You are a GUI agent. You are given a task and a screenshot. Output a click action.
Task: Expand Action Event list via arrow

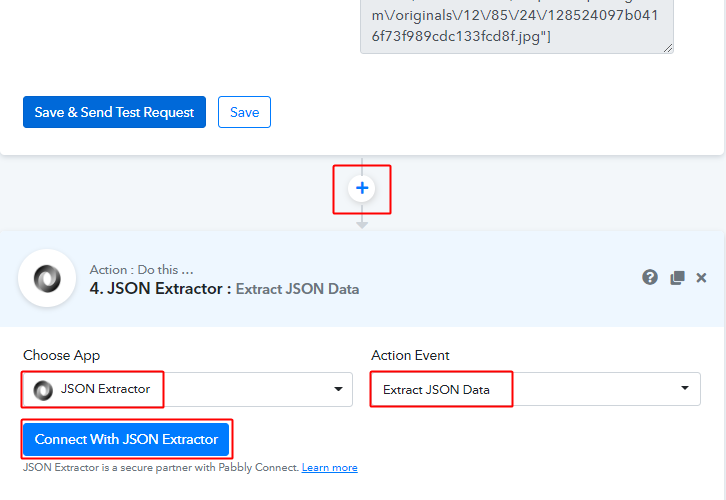coord(685,388)
